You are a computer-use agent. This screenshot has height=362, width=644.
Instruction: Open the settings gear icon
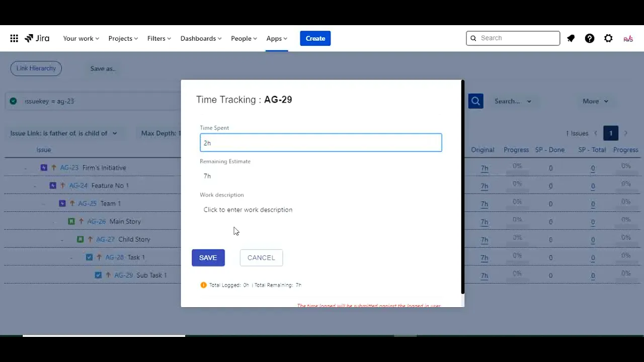coord(608,38)
